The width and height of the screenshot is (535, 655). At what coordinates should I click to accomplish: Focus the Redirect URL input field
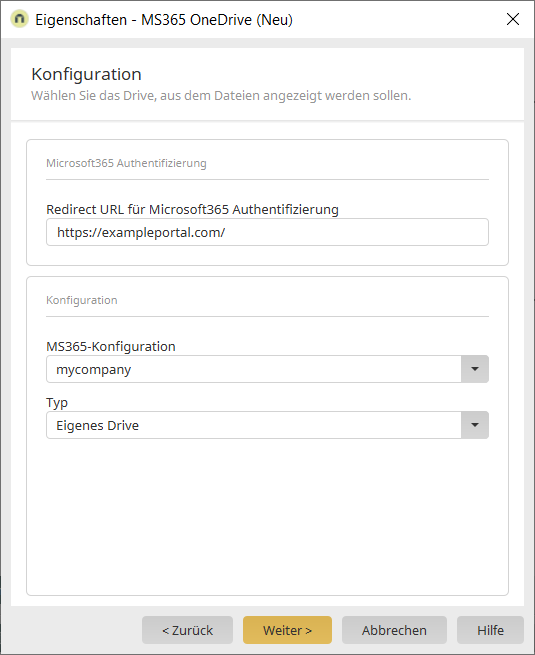click(x=267, y=232)
